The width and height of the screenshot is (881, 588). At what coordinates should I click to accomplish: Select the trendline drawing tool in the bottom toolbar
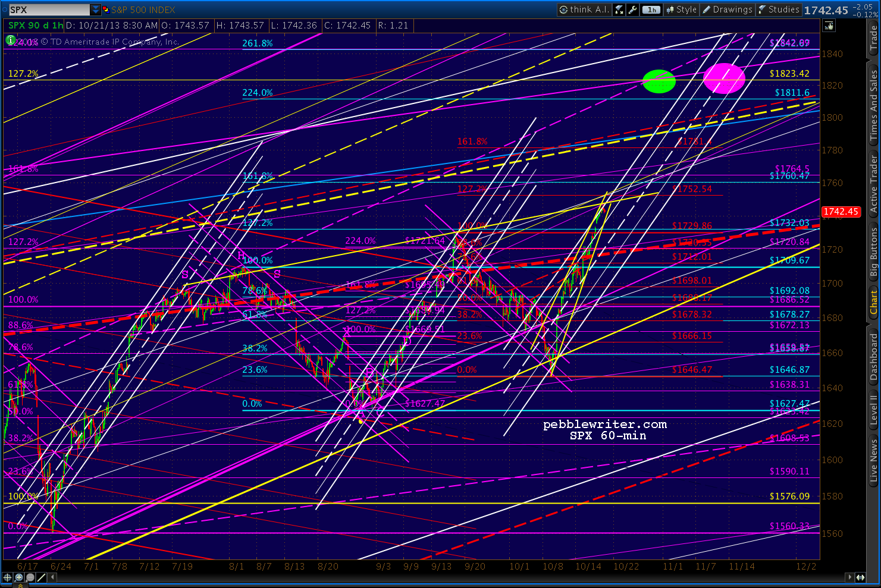41,577
